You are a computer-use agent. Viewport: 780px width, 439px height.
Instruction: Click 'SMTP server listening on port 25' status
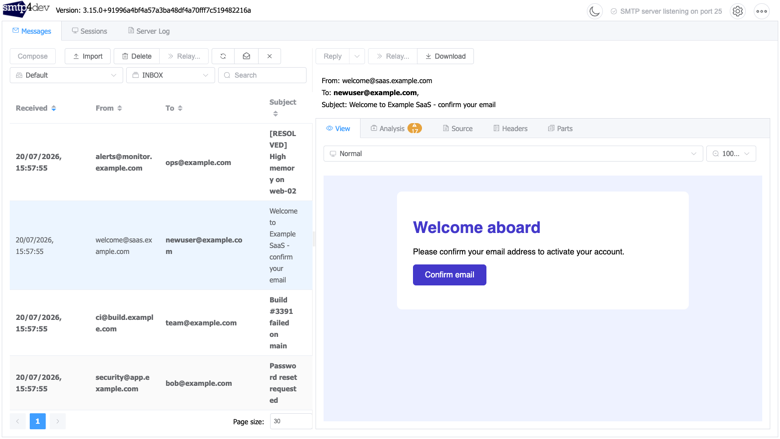(x=666, y=11)
